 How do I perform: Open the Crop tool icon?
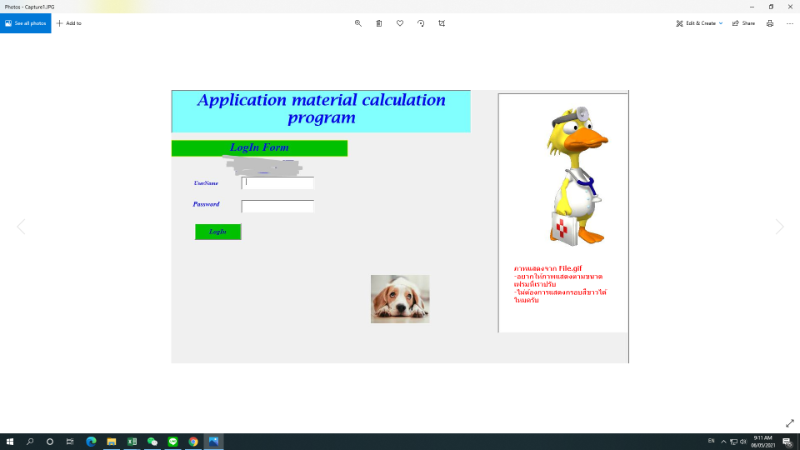(442, 23)
